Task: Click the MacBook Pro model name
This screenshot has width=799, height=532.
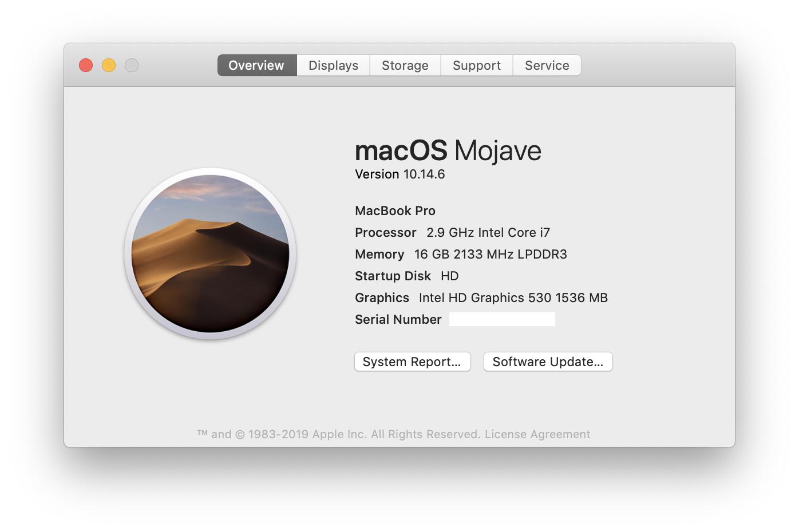Action: click(x=395, y=211)
